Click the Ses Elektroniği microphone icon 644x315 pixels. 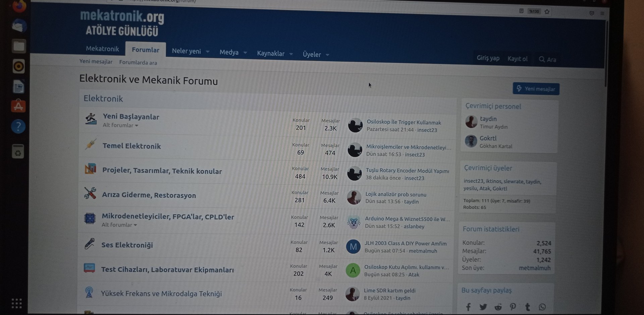(x=90, y=244)
